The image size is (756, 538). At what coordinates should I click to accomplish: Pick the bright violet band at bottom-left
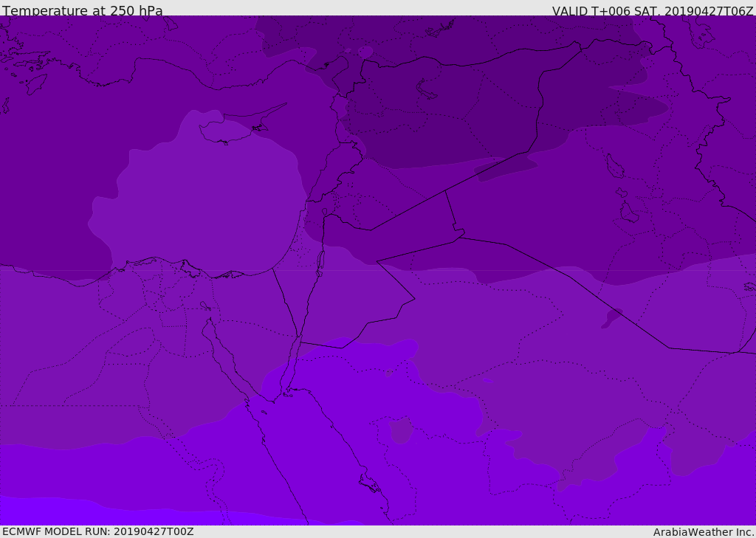[44, 511]
